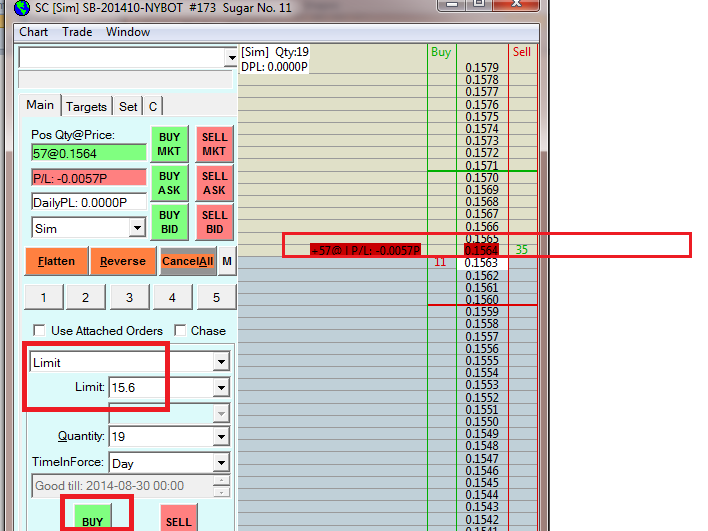Image resolution: width=708 pixels, height=531 pixels.
Task: Click the P/L: -0.0057P field
Action: 89,178
